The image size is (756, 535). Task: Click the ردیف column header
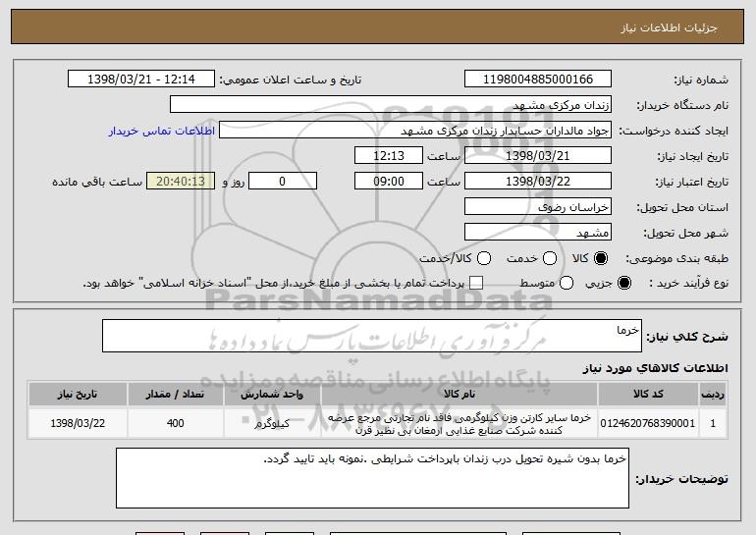point(713,395)
